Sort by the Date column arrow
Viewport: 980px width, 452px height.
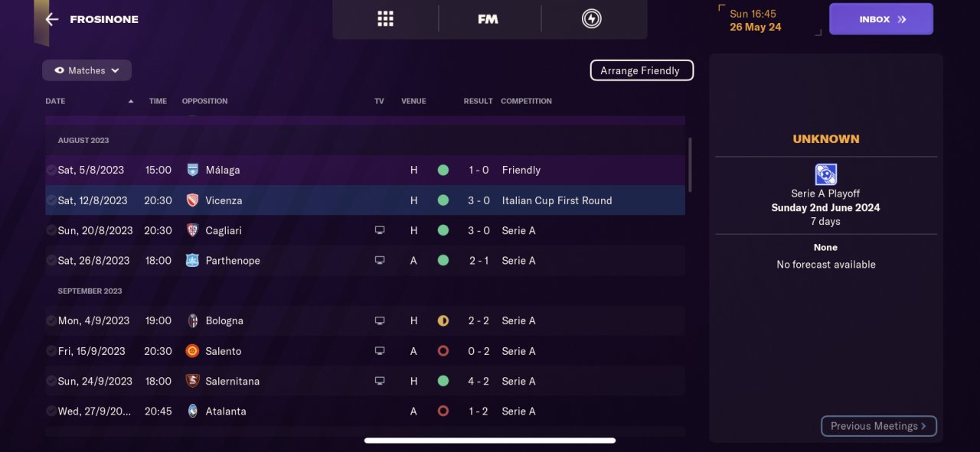(131, 101)
